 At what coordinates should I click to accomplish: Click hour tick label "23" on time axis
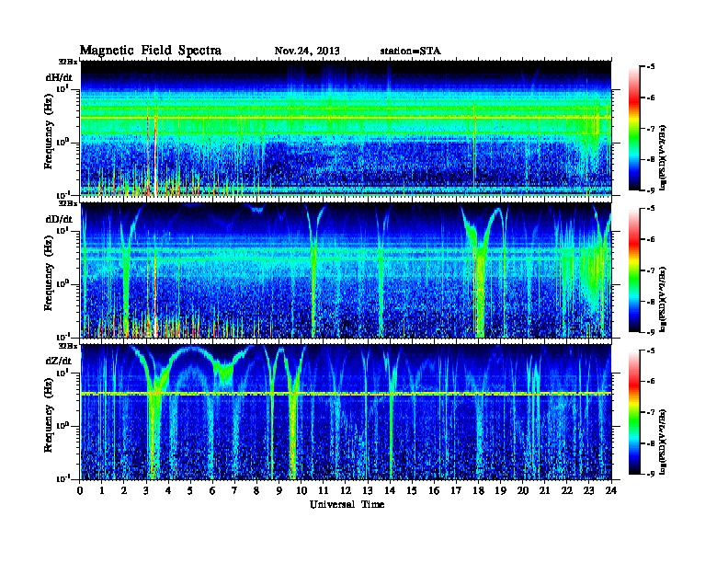[x=589, y=490]
